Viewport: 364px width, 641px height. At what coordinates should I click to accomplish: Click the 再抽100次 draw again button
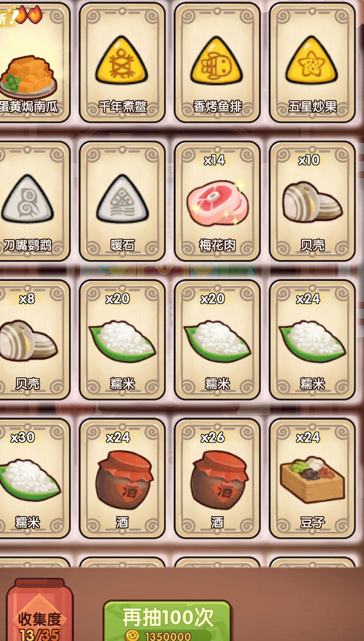click(167, 621)
